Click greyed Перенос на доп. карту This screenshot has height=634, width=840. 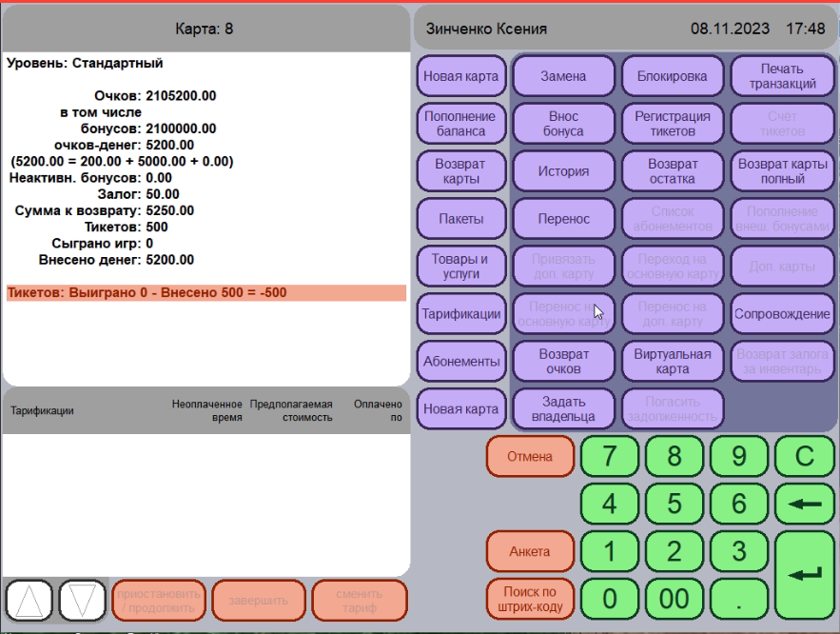[673, 314]
